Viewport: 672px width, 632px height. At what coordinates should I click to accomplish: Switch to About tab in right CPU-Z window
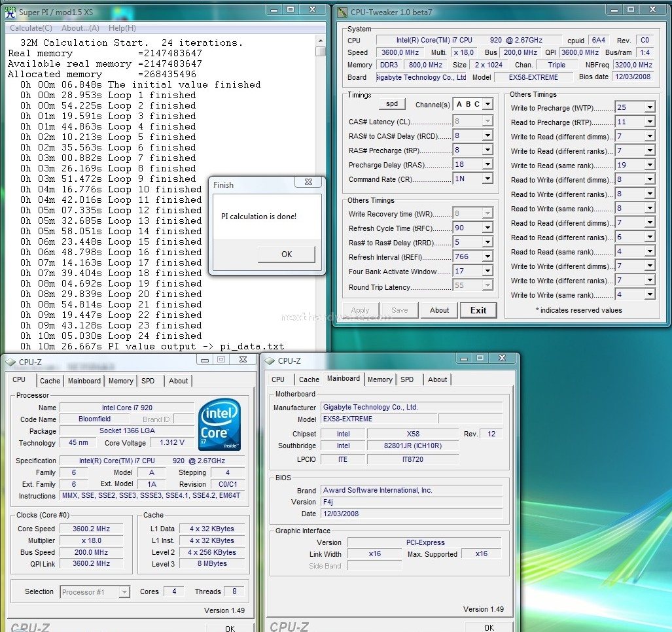pyautogui.click(x=438, y=379)
